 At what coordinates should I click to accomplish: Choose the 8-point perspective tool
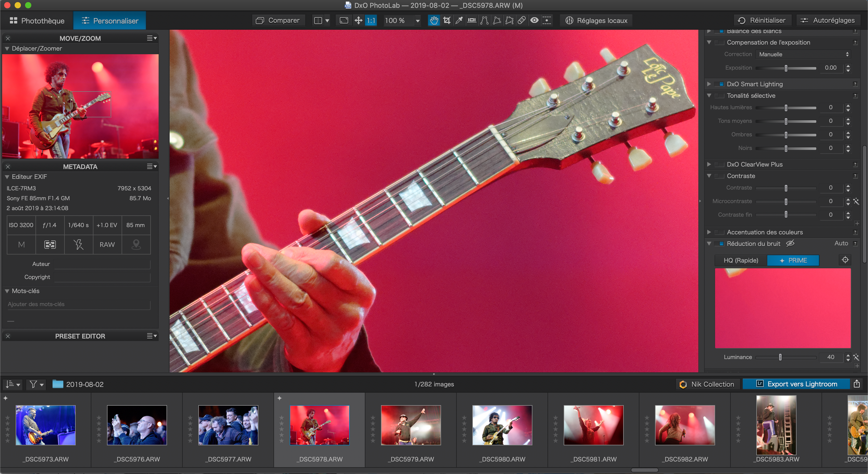(509, 21)
